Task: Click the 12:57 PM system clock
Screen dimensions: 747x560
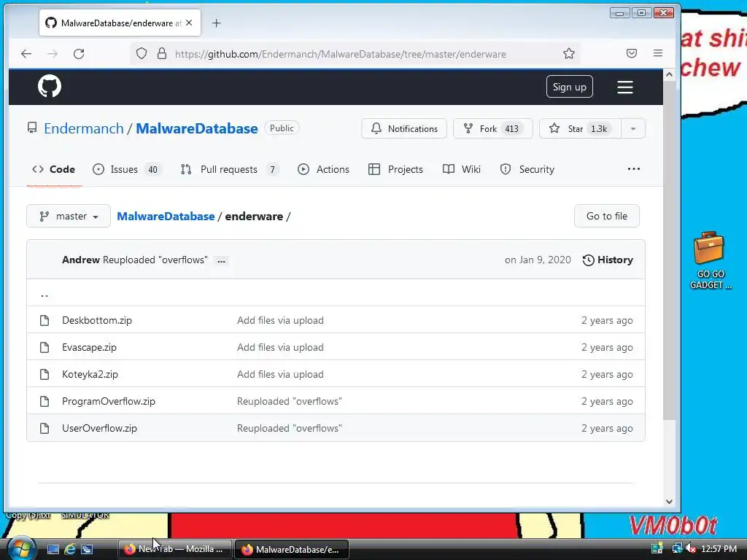Action: [x=719, y=548]
